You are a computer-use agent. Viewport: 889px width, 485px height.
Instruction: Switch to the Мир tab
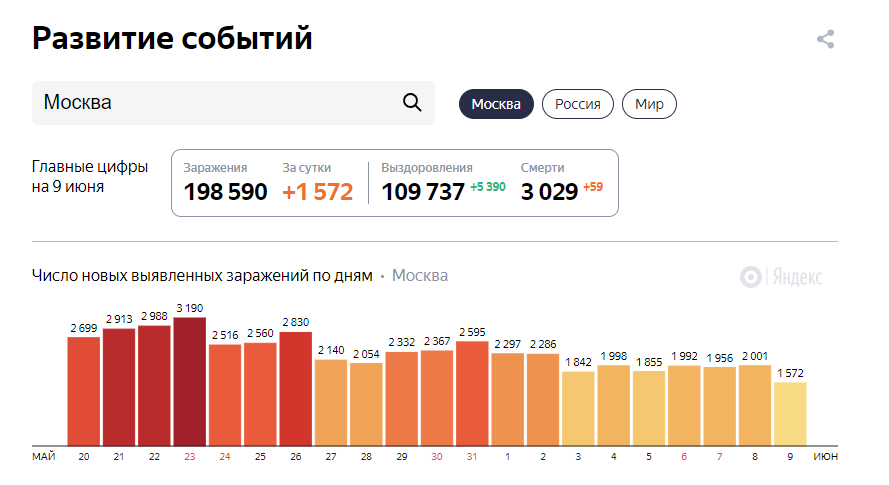(x=649, y=104)
